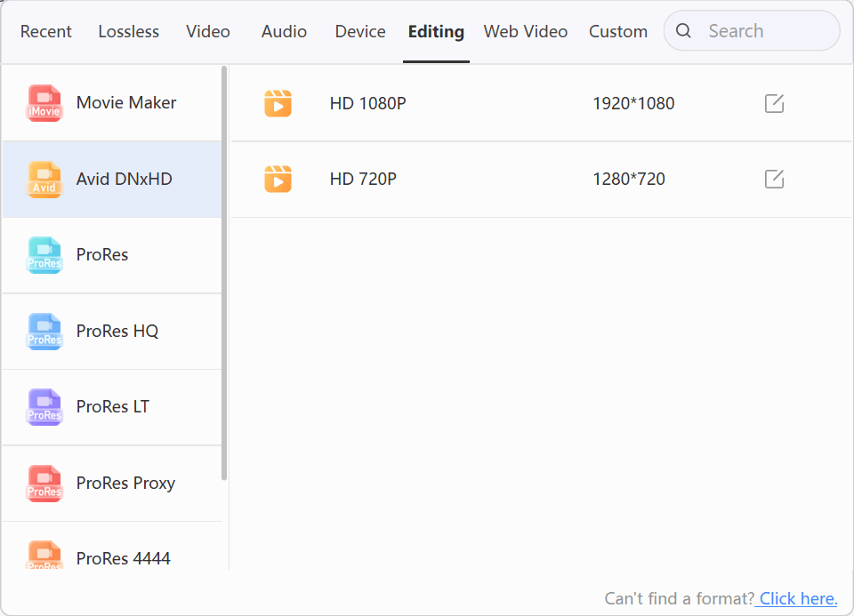Edit the HD 1080P preset settings
854x616 pixels.
click(774, 103)
